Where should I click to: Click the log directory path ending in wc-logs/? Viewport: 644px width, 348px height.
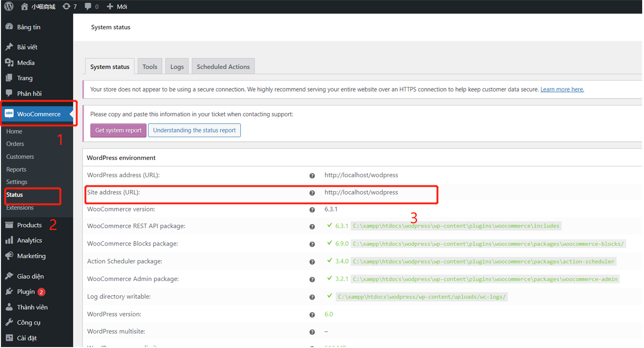422,297
